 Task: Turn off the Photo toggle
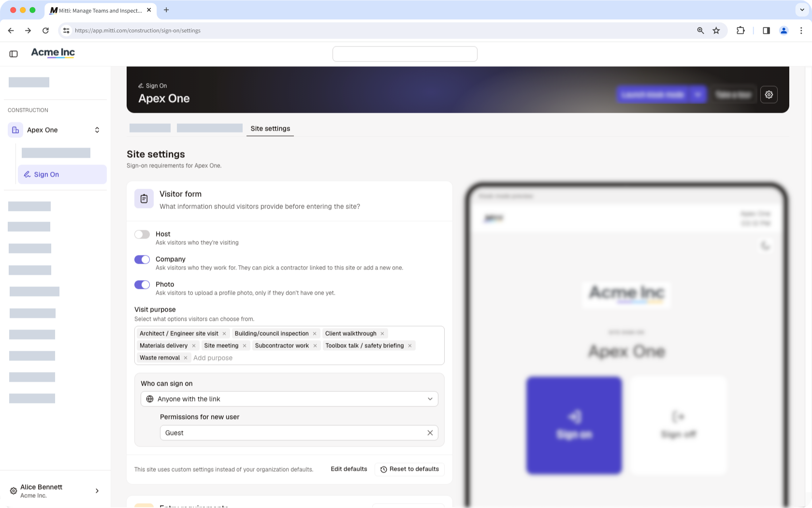pyautogui.click(x=142, y=285)
